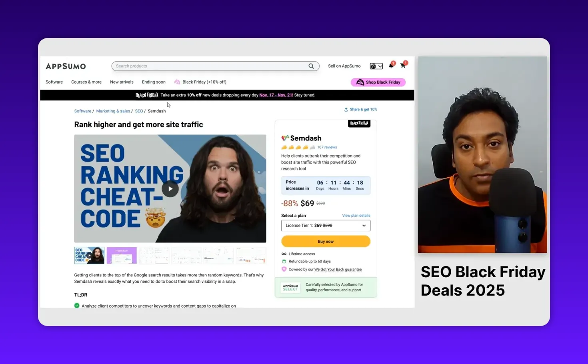This screenshot has width=588, height=364.
Task: Open the Software menu
Action: pos(54,82)
